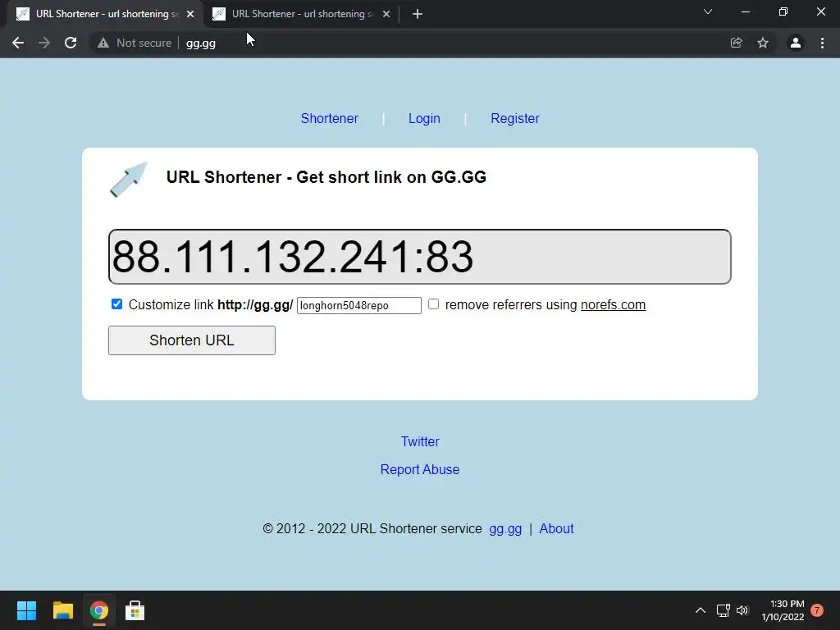Click the custom alias field longhorn5048repo
The width and height of the screenshot is (840, 630).
359,305
